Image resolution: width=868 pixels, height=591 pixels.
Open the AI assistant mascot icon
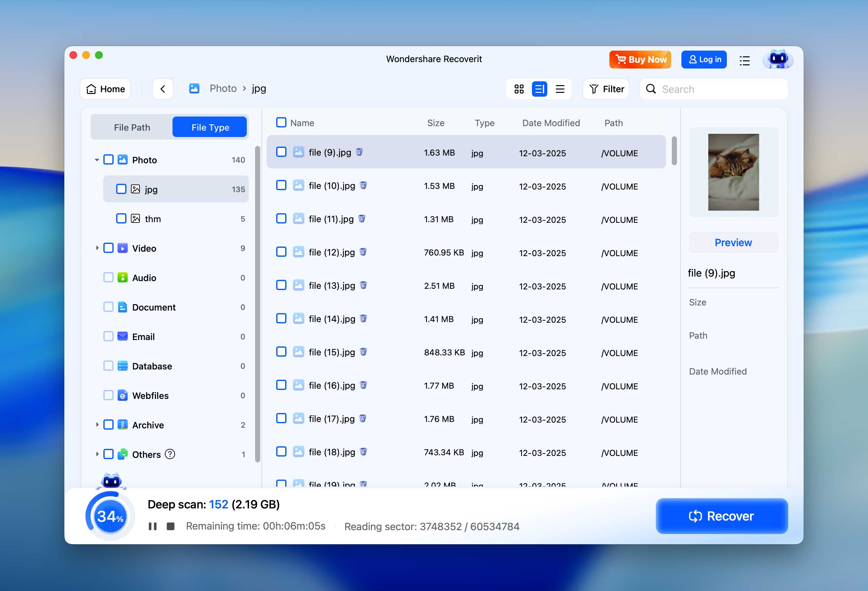[778, 59]
